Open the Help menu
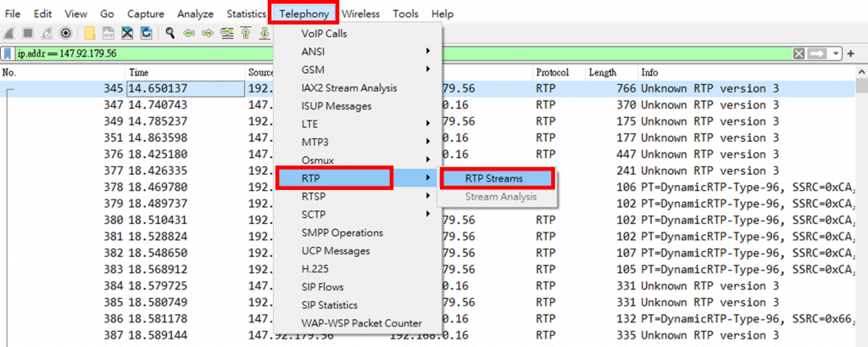The height and width of the screenshot is (347, 868). [442, 14]
